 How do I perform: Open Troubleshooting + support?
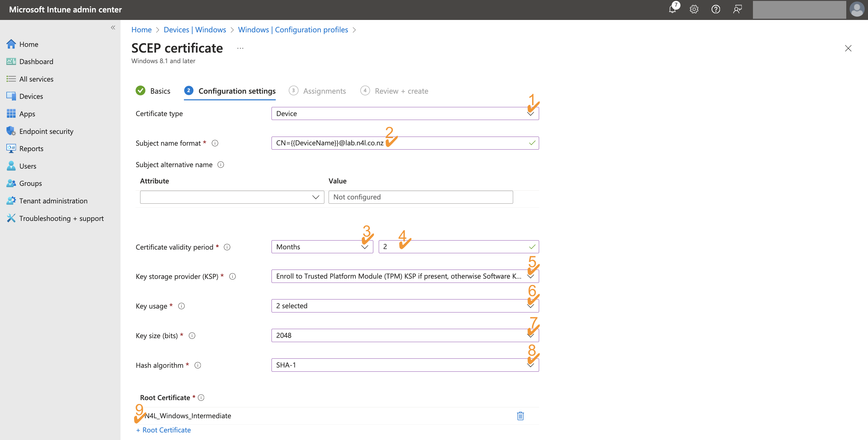[x=61, y=218]
